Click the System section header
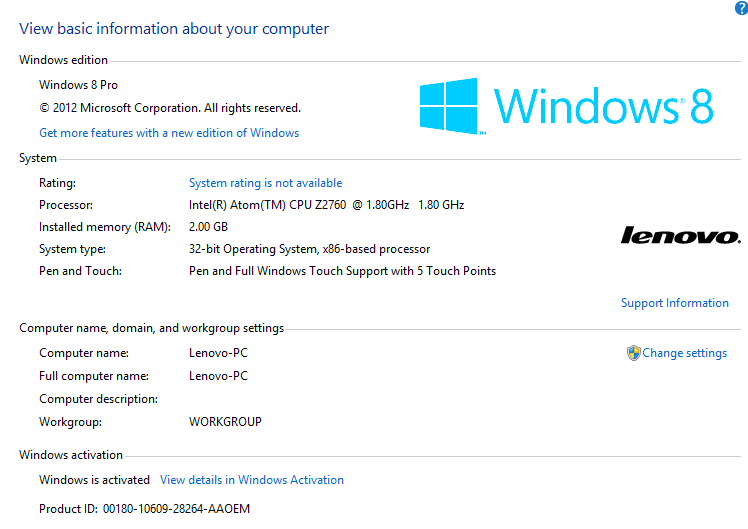The width and height of the screenshot is (748, 529). point(38,158)
